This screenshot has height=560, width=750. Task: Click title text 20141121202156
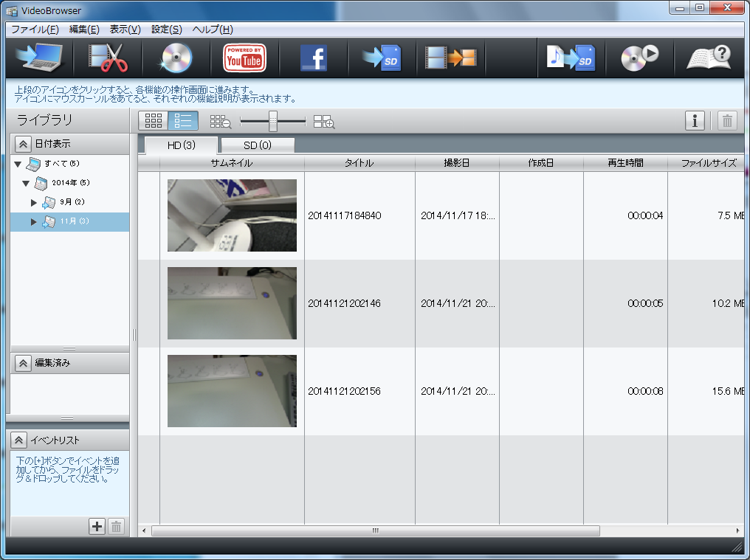point(345,391)
